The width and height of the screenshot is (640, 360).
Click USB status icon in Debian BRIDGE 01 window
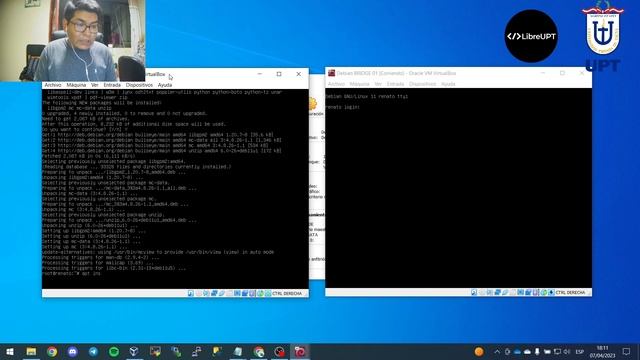pos(505,292)
